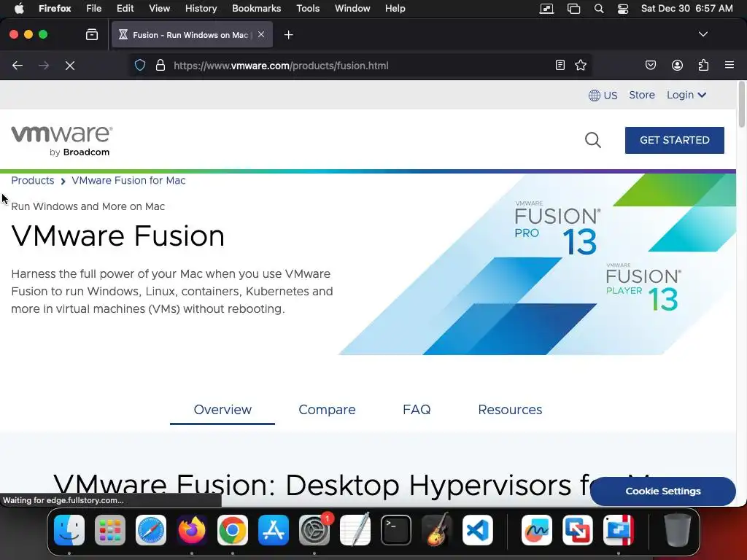
Task: Switch to the FAQ tab
Action: tap(417, 410)
